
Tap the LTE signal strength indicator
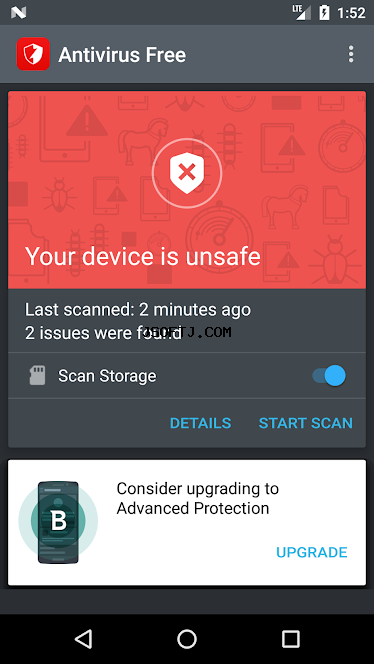point(301,12)
